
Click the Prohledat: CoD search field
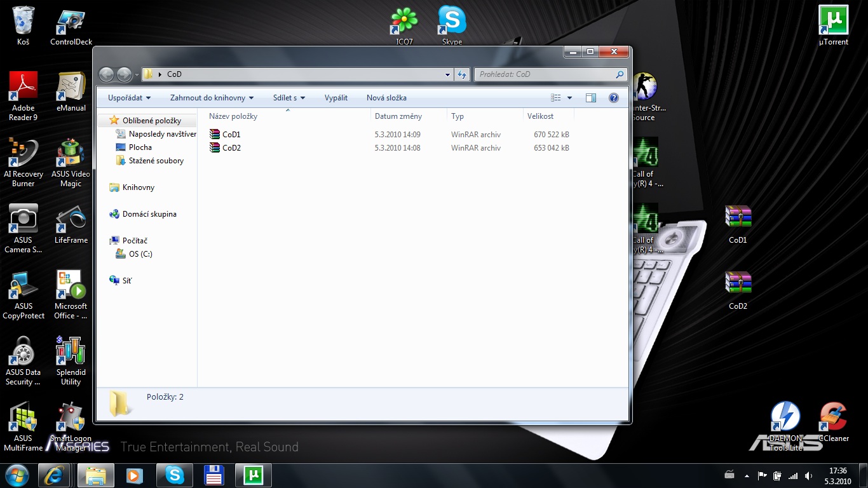(x=545, y=74)
